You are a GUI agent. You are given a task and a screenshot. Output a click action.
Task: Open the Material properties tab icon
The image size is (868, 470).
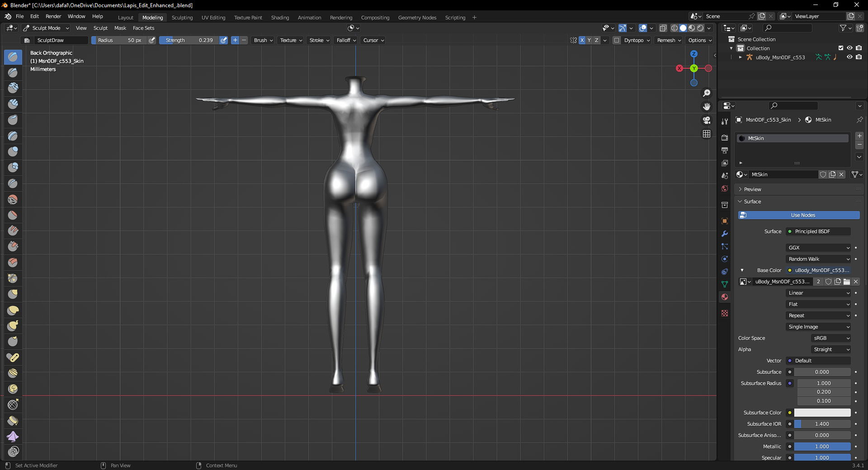(x=725, y=297)
